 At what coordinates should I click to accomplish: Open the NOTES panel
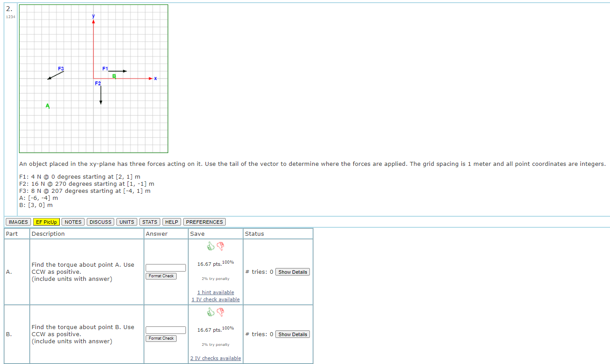tap(73, 222)
